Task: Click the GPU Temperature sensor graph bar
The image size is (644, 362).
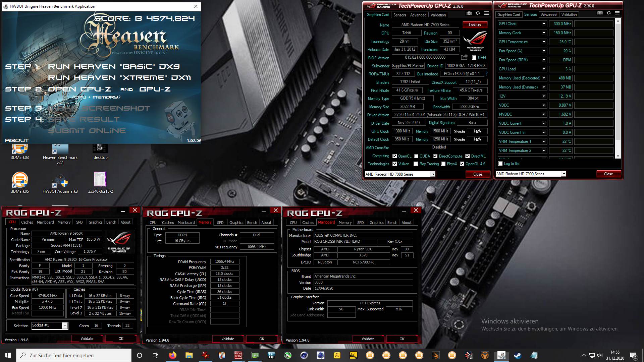Action: coord(594,42)
